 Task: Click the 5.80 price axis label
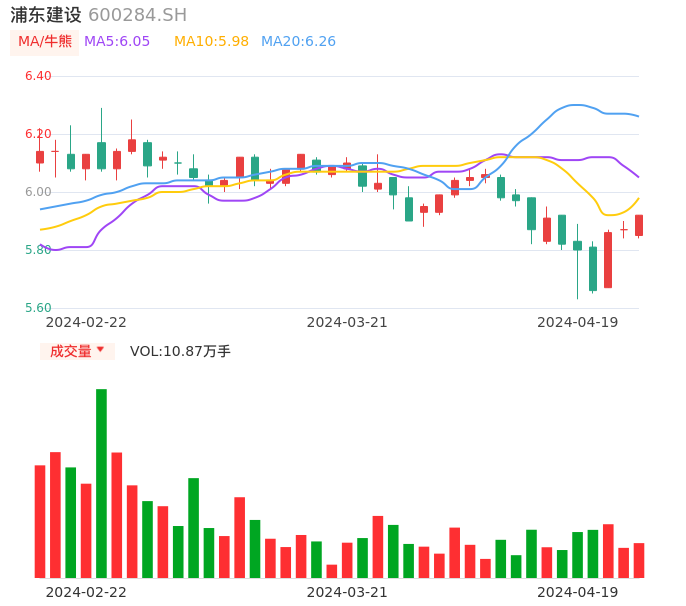pyautogui.click(x=38, y=250)
